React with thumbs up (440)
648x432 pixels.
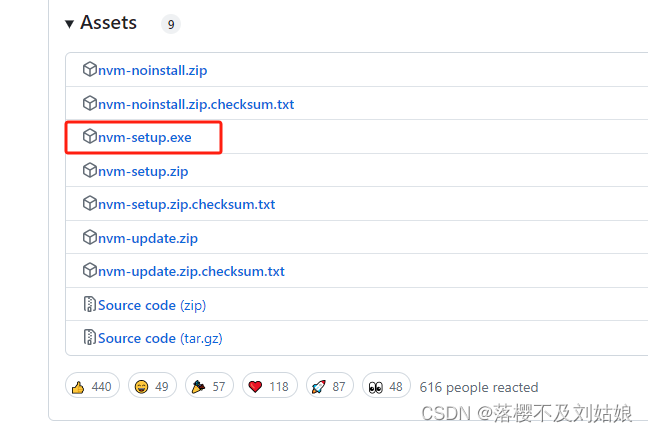[92, 385]
